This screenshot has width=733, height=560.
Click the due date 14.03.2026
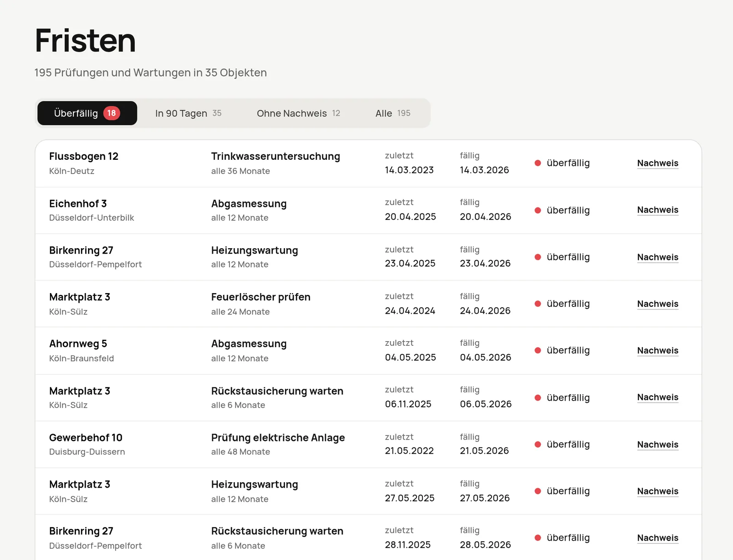pos(484,170)
